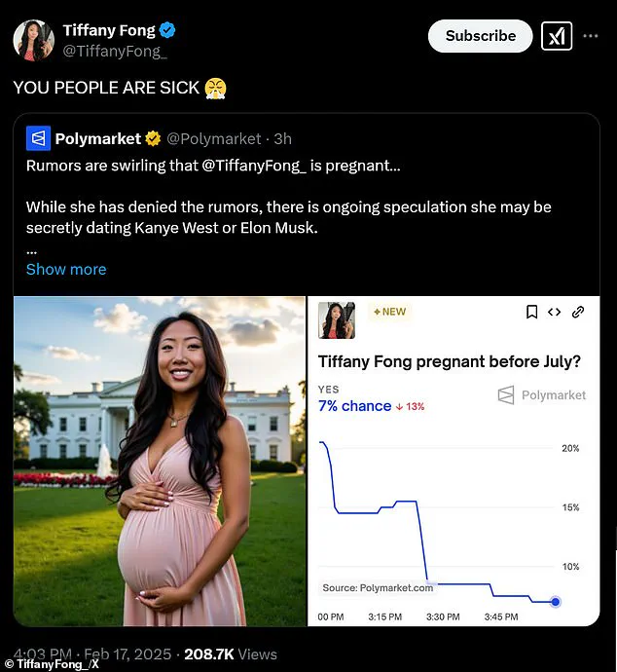The width and height of the screenshot is (617, 672).
Task: Click the gold verified badge beside Polymarket
Action: [x=153, y=138]
